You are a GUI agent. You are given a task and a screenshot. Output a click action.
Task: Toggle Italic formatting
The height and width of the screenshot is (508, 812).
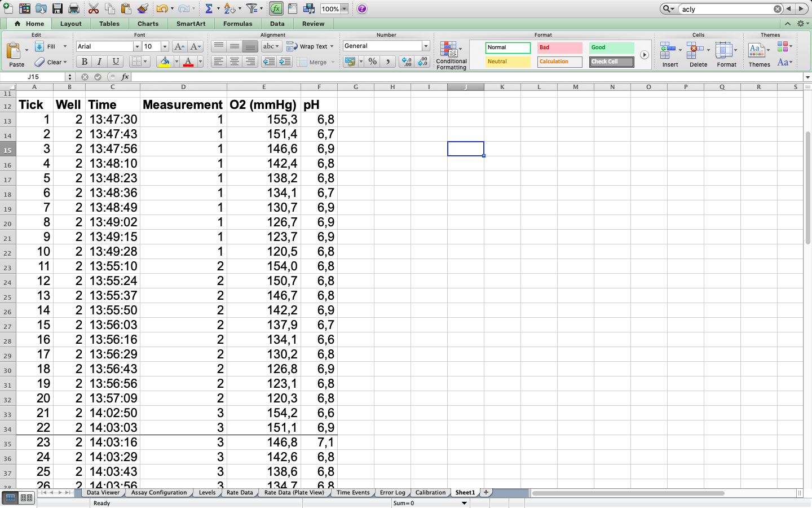pos(100,62)
